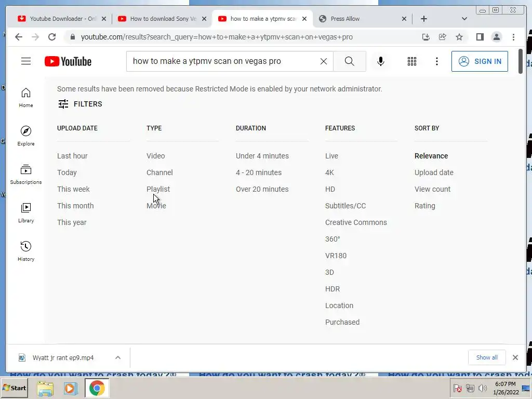Filter by This month upload date
Screen dimensions: 532x399
(x=75, y=206)
